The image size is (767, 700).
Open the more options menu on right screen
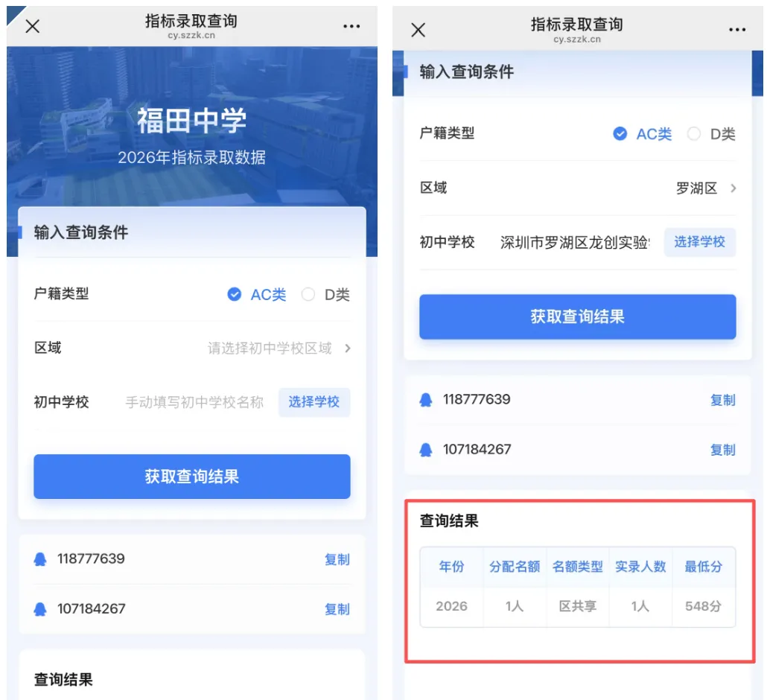[737, 30]
